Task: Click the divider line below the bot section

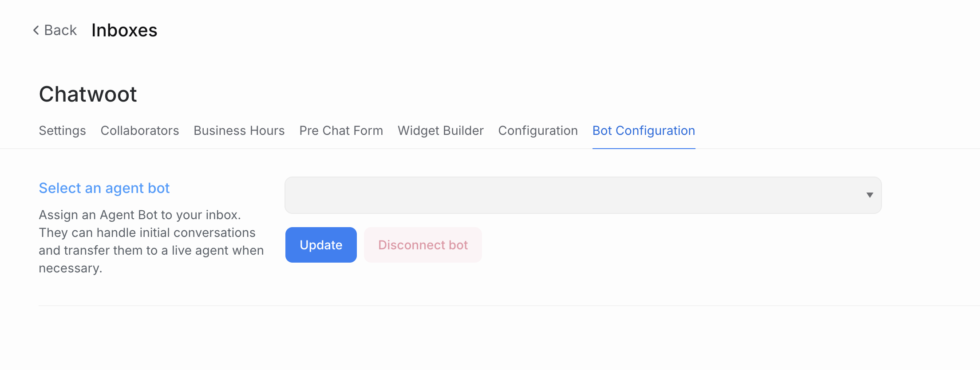Action: point(509,306)
